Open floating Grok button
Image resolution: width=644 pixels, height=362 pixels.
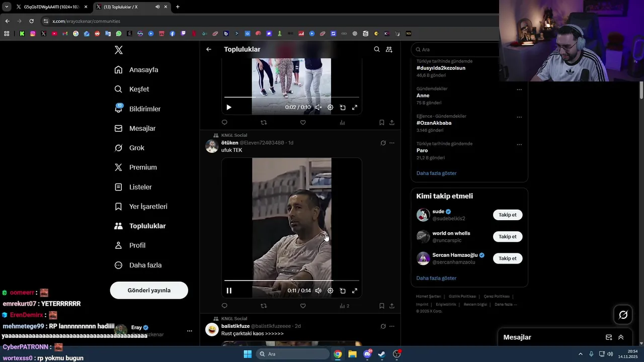(623, 315)
